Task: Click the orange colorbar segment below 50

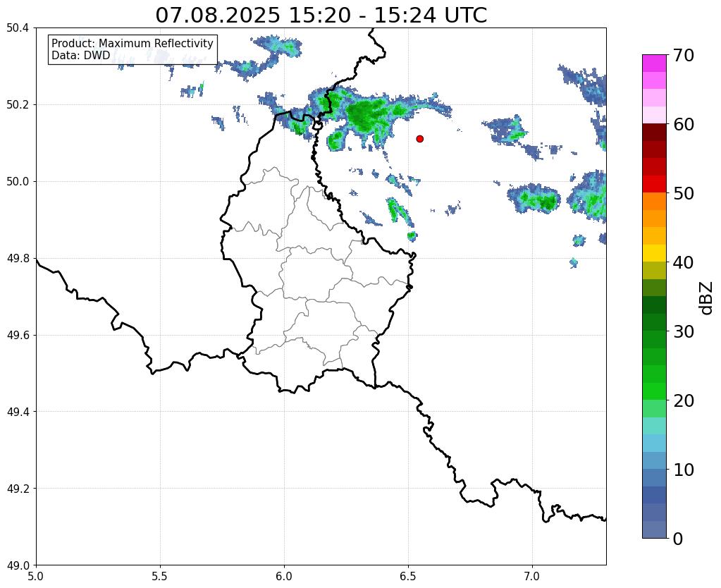Action: point(654,202)
